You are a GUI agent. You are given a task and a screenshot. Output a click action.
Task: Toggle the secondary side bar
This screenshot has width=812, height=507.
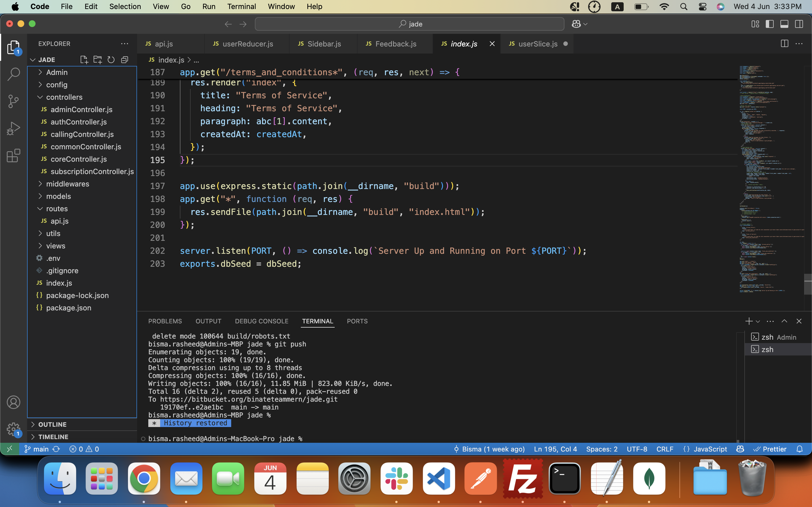[799, 24]
